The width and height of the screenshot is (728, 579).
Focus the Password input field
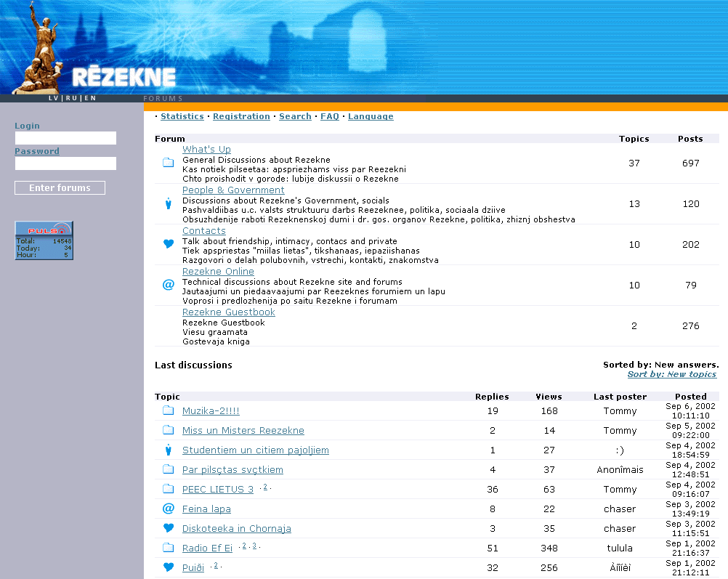pos(65,163)
